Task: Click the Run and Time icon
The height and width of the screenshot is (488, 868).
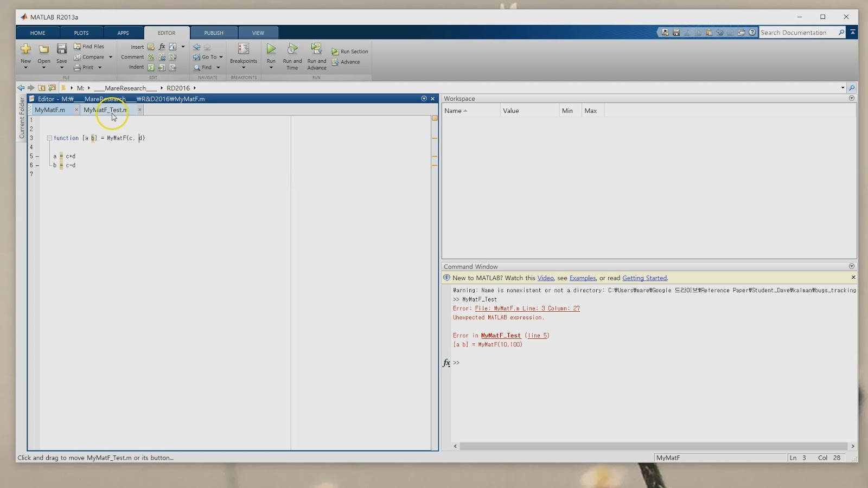Action: (292, 49)
